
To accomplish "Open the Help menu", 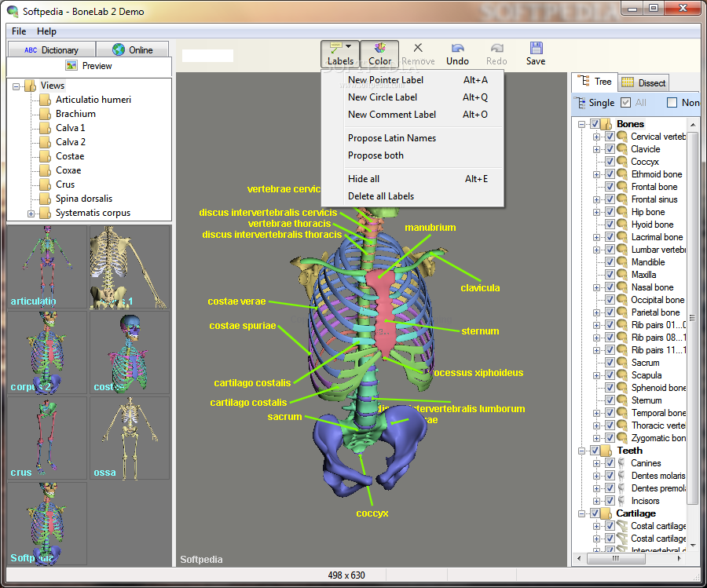I will pos(46,31).
